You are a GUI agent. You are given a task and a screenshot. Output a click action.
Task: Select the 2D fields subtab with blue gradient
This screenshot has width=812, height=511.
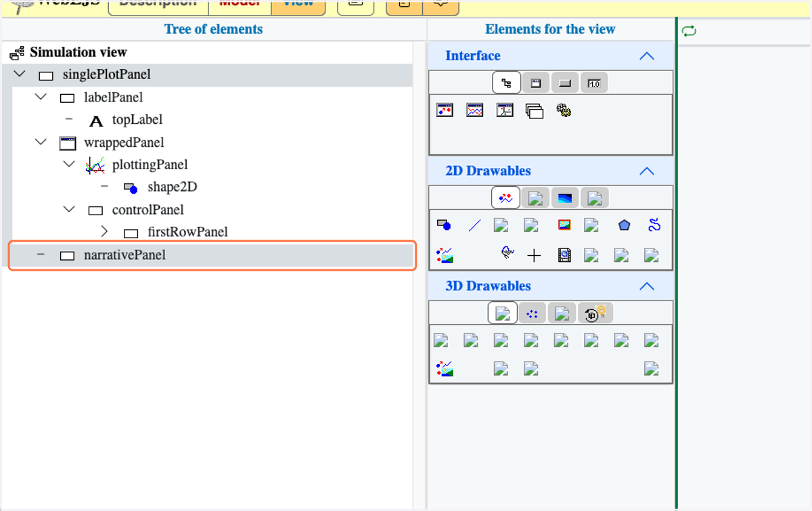(x=564, y=198)
